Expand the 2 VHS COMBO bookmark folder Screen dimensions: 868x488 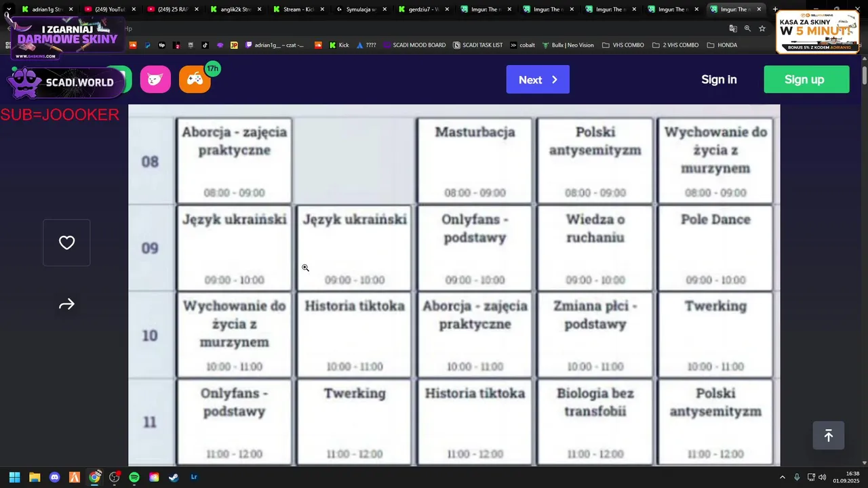coord(675,45)
